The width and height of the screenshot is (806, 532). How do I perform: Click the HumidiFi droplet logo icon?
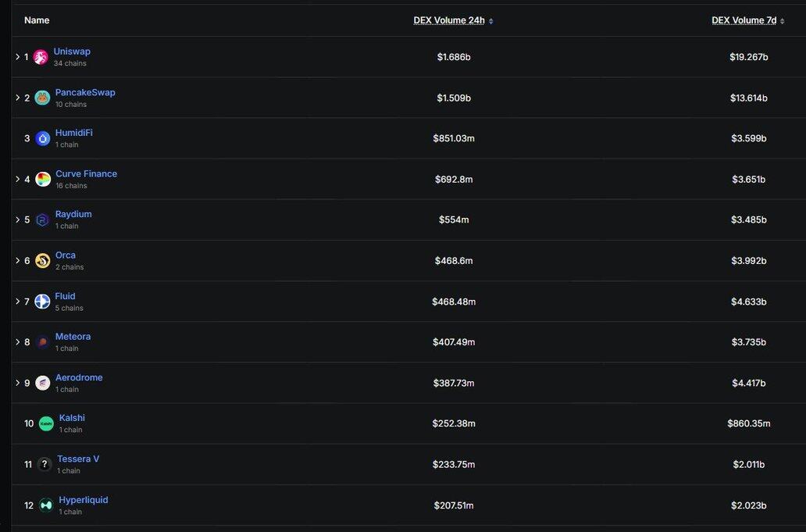(x=42, y=138)
